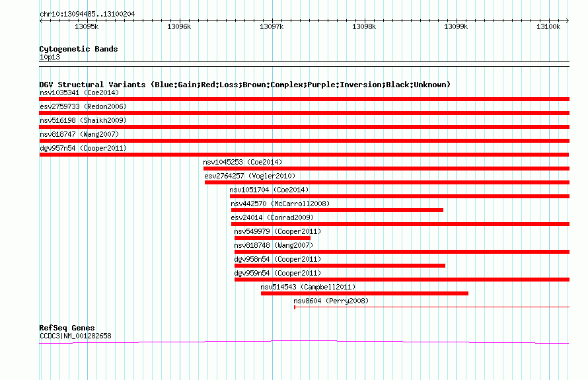Select the short red bar under nsv549979
Screen dimensions: 588x380
[x=272, y=238]
